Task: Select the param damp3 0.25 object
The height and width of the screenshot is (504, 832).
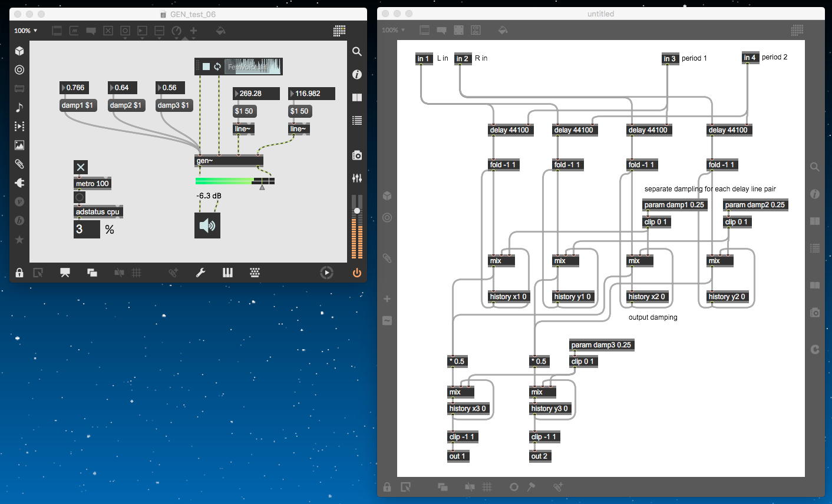Action: [602, 345]
